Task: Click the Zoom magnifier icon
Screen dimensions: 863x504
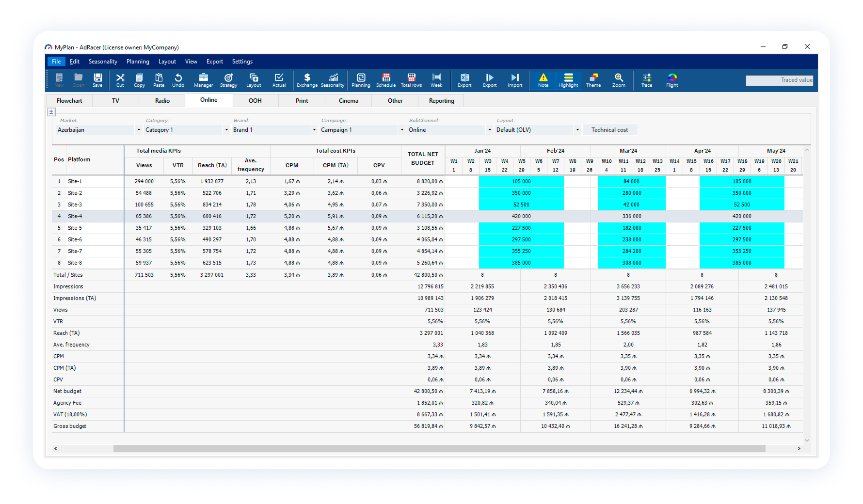Action: (x=619, y=80)
